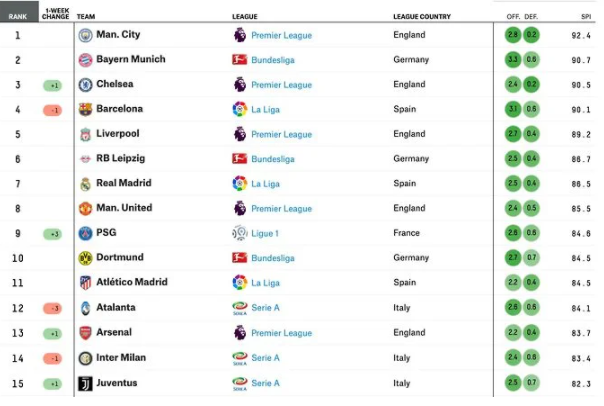Click the Man. City club crest

85,35
